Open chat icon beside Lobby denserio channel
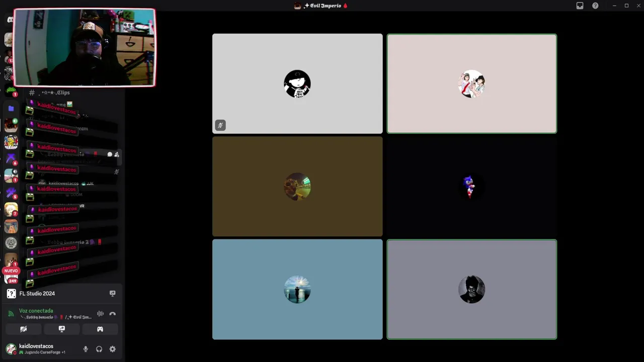The image size is (644, 362). click(110, 154)
